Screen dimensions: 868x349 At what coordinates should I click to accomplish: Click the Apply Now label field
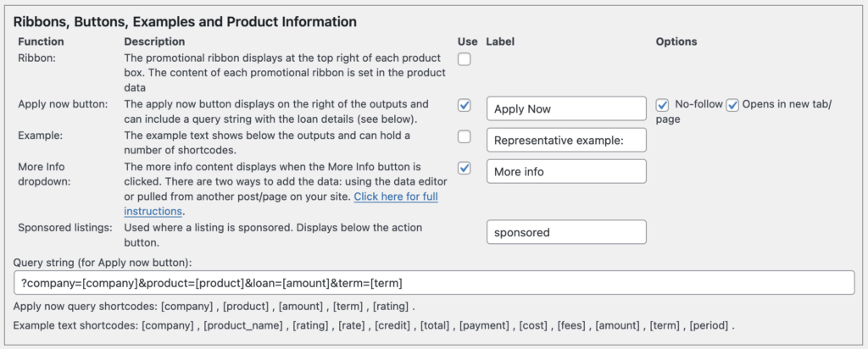tap(566, 109)
